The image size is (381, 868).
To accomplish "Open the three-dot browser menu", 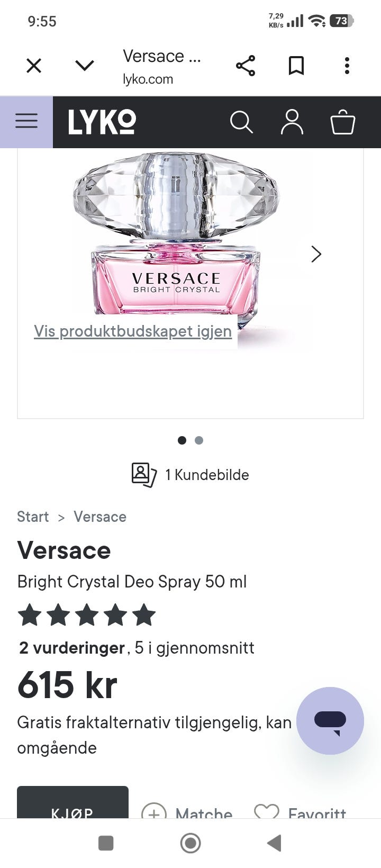I will [x=347, y=66].
